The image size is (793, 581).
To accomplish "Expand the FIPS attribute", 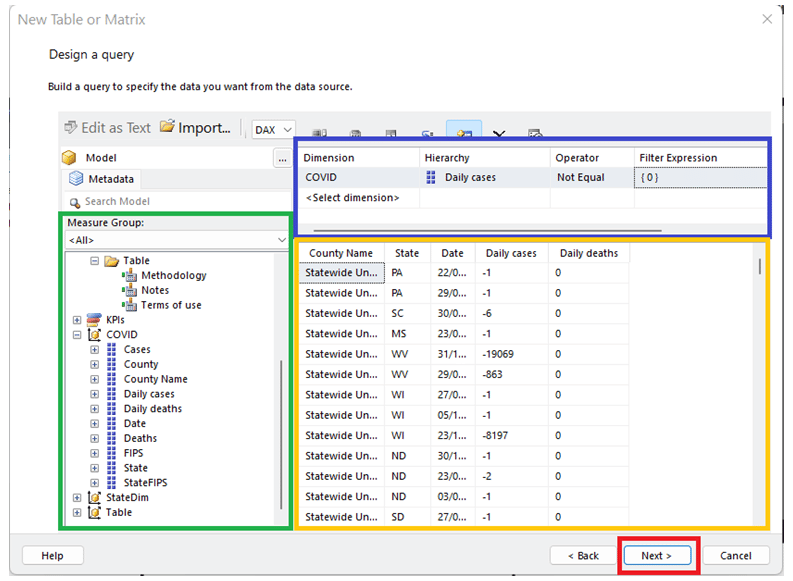I will pyautogui.click(x=95, y=453).
